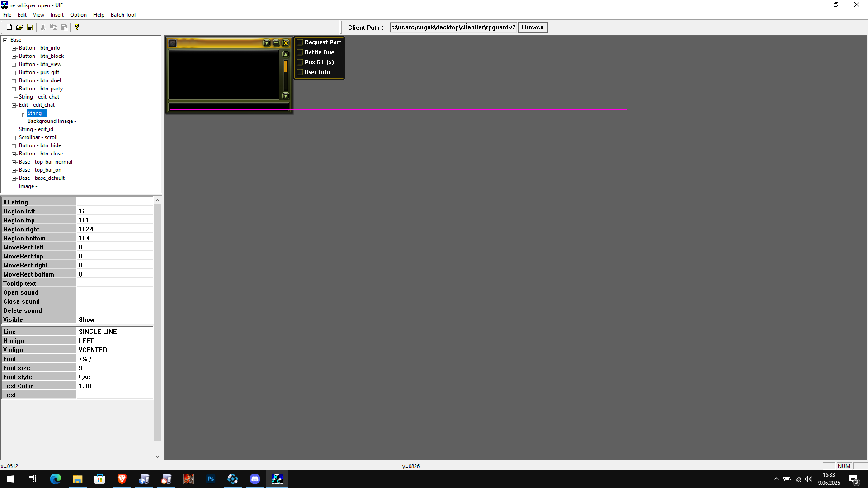This screenshot has width=868, height=488.
Task: Click the Open file toolbar icon
Action: click(19, 27)
